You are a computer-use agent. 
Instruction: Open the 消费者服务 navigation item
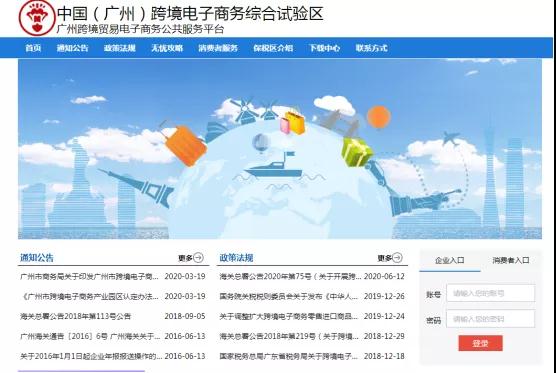pos(218,48)
